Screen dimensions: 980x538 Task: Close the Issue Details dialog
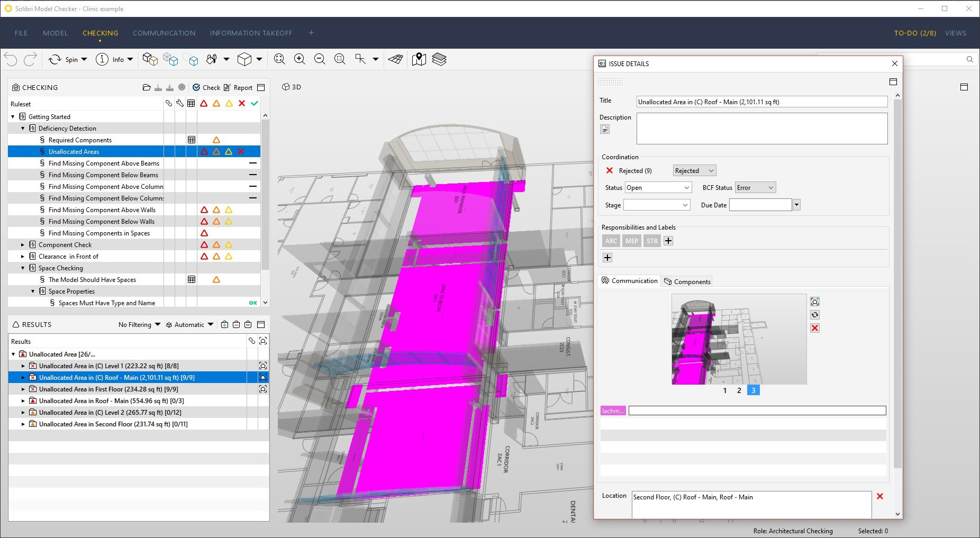coord(895,63)
